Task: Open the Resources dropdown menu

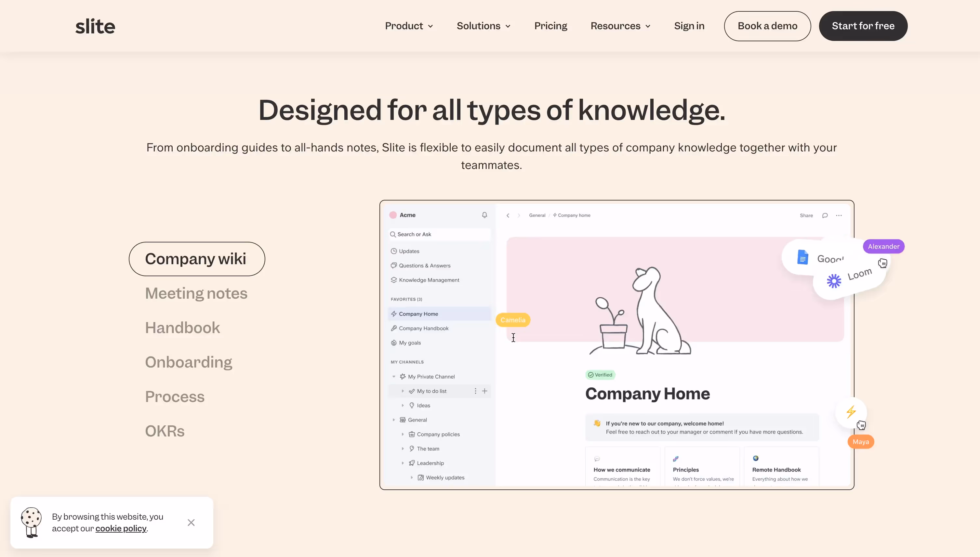Action: 620,26
